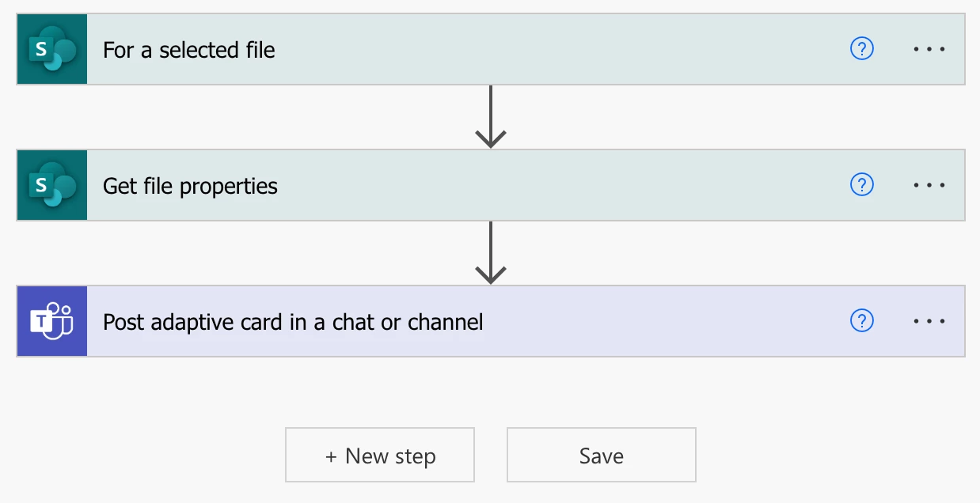
Task: Open ellipsis menu on For a selected file
Action: 929,49
